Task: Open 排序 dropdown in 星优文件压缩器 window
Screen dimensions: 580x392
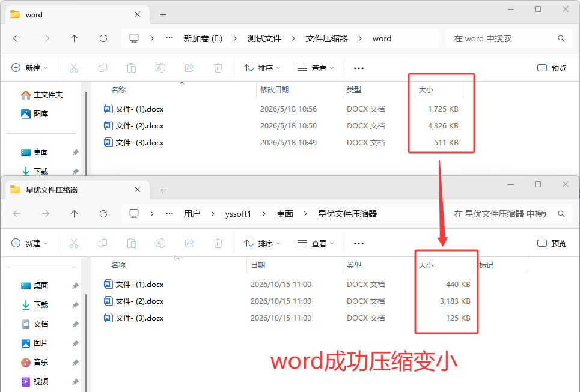Action: tap(262, 243)
